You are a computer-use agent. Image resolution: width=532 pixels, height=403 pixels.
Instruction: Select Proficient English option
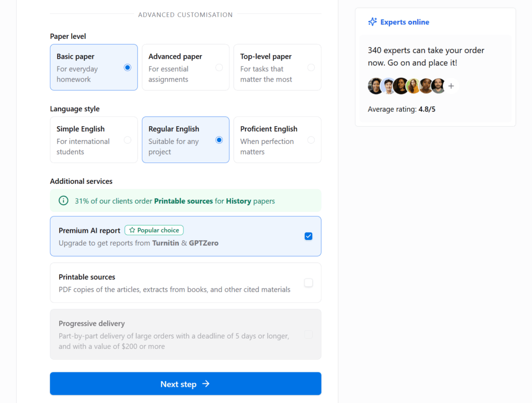pos(311,140)
